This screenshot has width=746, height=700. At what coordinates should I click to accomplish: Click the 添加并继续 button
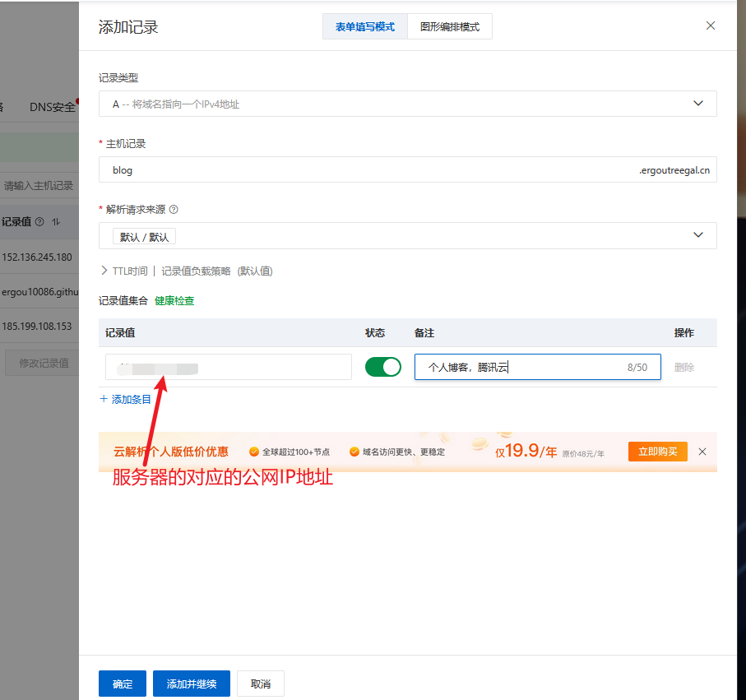[192, 684]
